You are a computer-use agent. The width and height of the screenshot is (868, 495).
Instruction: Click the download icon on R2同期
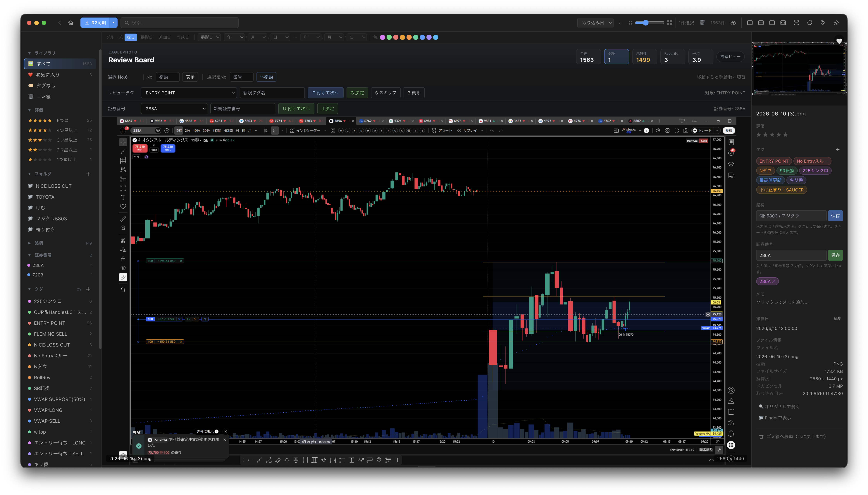pos(87,23)
